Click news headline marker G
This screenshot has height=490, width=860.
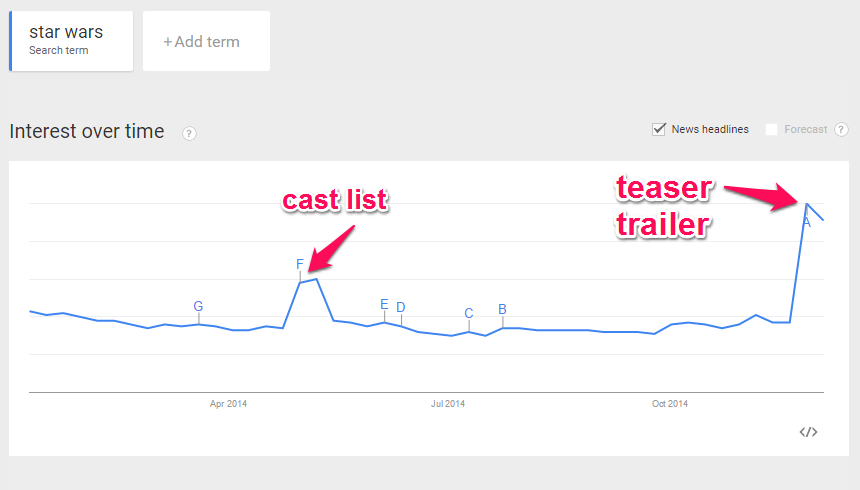click(x=198, y=306)
